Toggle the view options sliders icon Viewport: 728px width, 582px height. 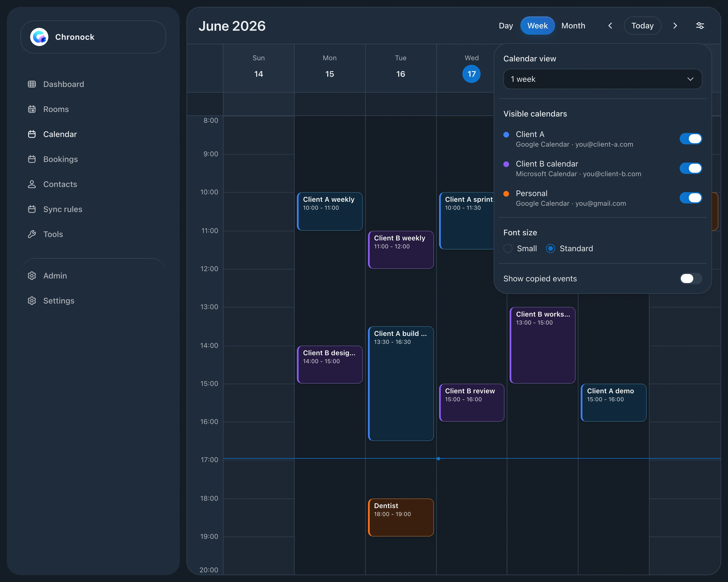pyautogui.click(x=700, y=26)
